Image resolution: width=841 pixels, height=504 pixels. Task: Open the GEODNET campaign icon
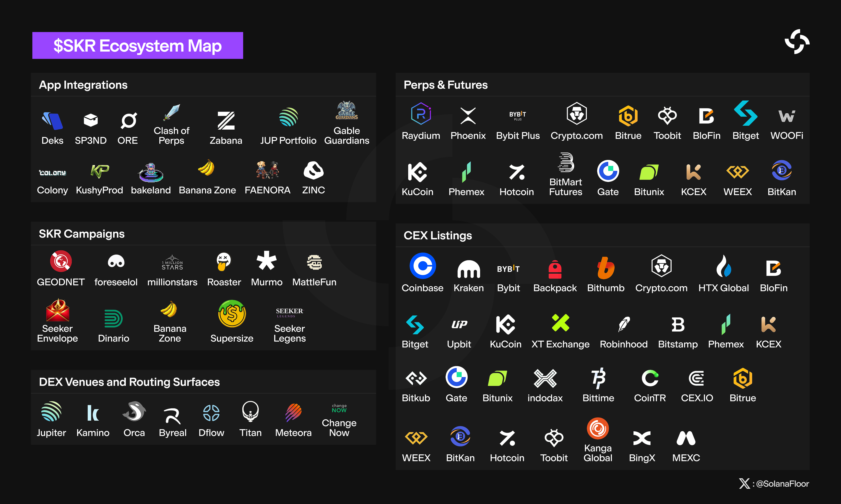[x=61, y=261]
